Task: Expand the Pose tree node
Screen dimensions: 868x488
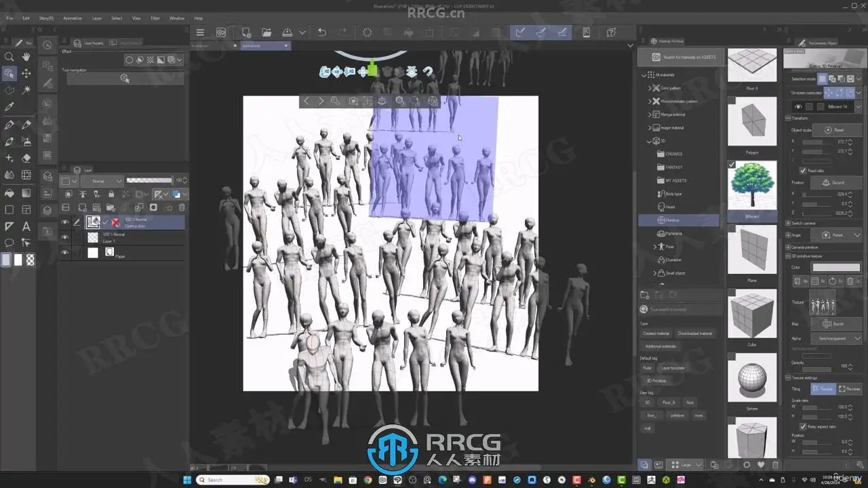Action: click(x=655, y=247)
